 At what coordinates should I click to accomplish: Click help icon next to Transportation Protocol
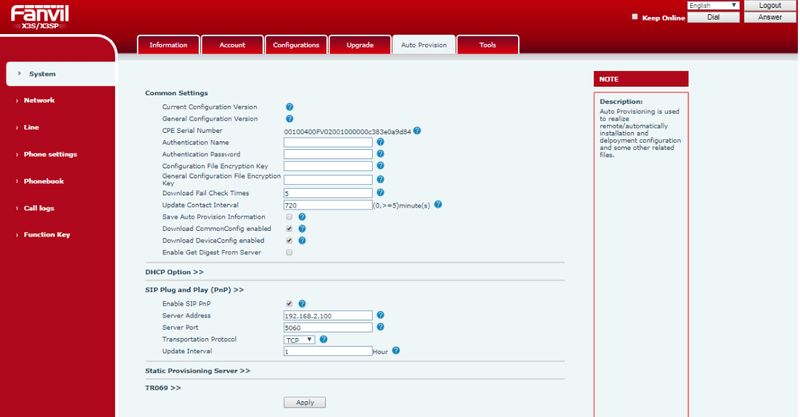326,339
